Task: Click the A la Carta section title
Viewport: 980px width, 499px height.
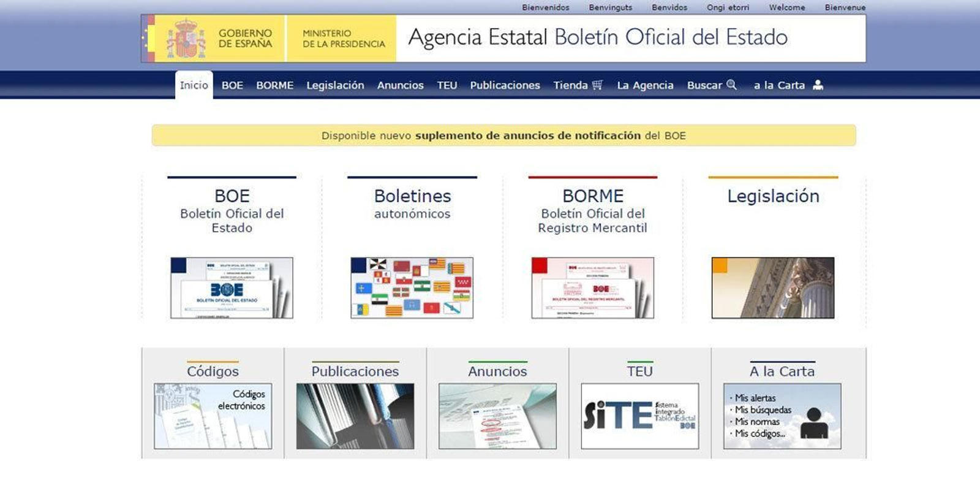Action: [782, 371]
